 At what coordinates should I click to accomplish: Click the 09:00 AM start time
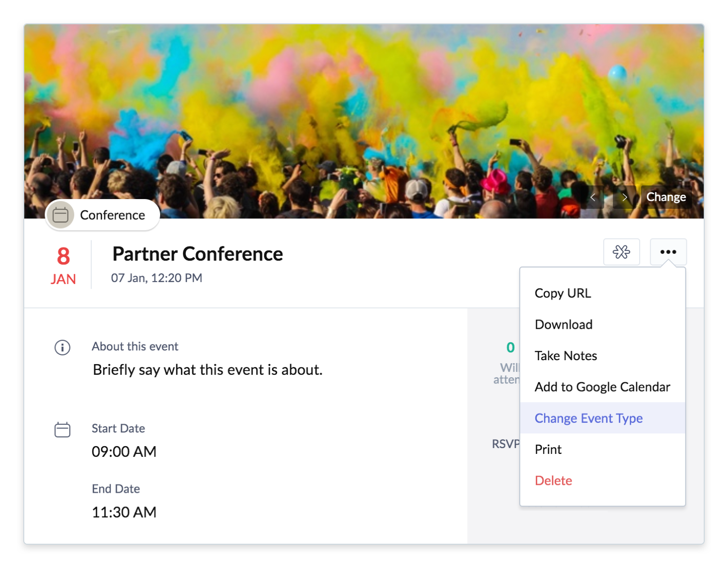(x=124, y=452)
